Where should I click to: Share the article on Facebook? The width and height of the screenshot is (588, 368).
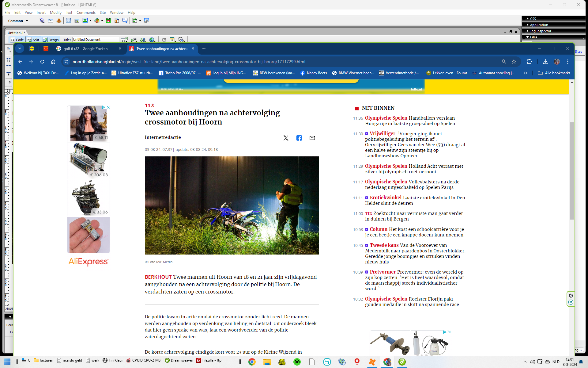299,138
